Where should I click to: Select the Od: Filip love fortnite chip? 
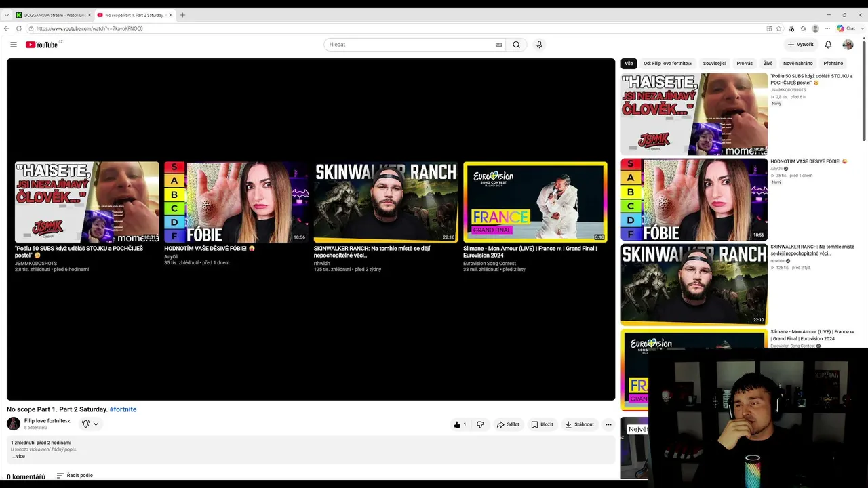668,64
